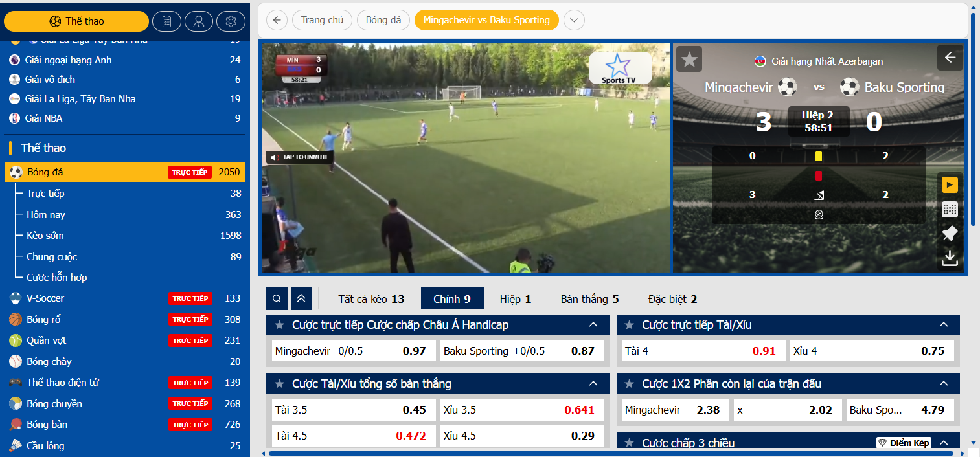Screen dimensions: 980x457
Task: Bet Tài 3.5 at 0.45
Action: pyautogui.click(x=354, y=410)
